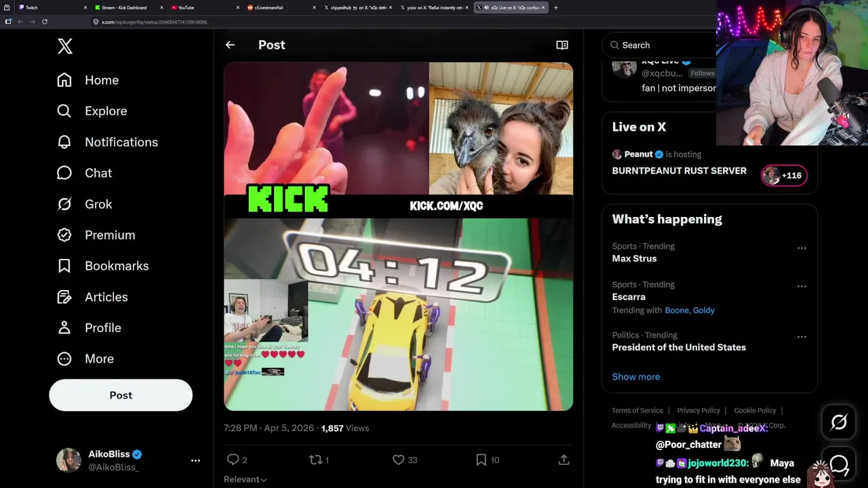868x488 pixels.
Task: Click the Boone trending link
Action: tap(677, 310)
